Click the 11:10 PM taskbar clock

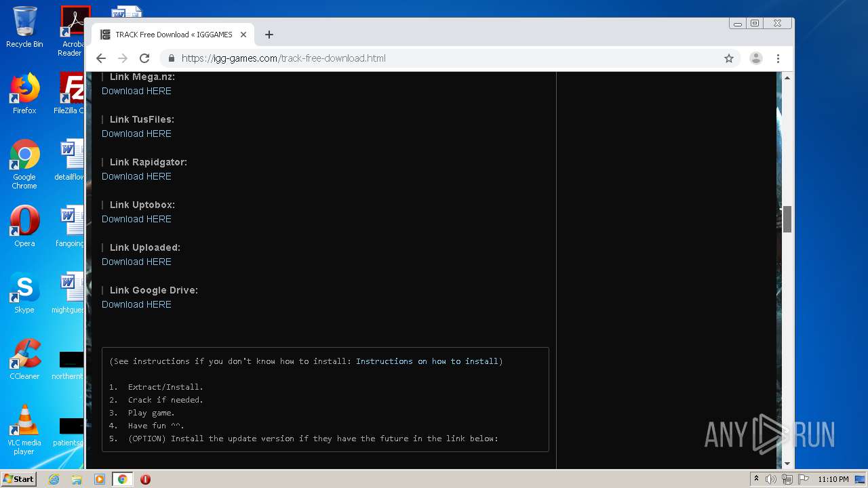pos(833,479)
